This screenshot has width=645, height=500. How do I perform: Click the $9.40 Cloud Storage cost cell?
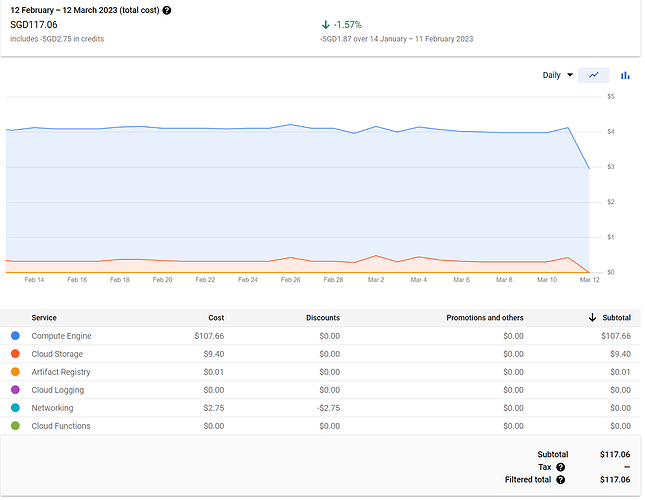point(213,354)
